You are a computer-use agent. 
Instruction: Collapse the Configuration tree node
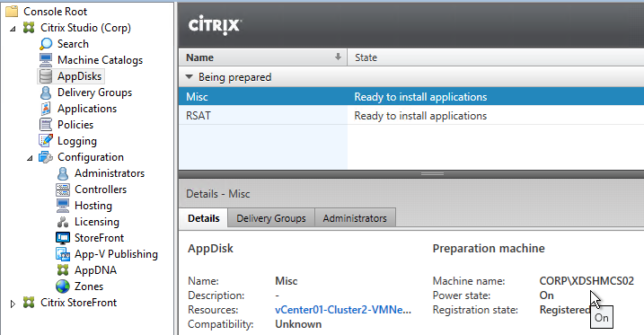(30, 158)
